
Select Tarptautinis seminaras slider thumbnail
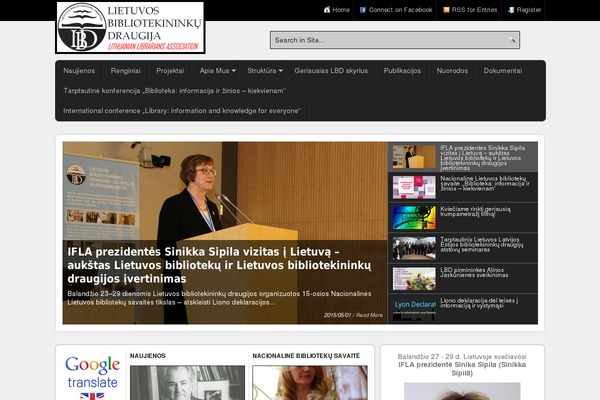click(414, 248)
